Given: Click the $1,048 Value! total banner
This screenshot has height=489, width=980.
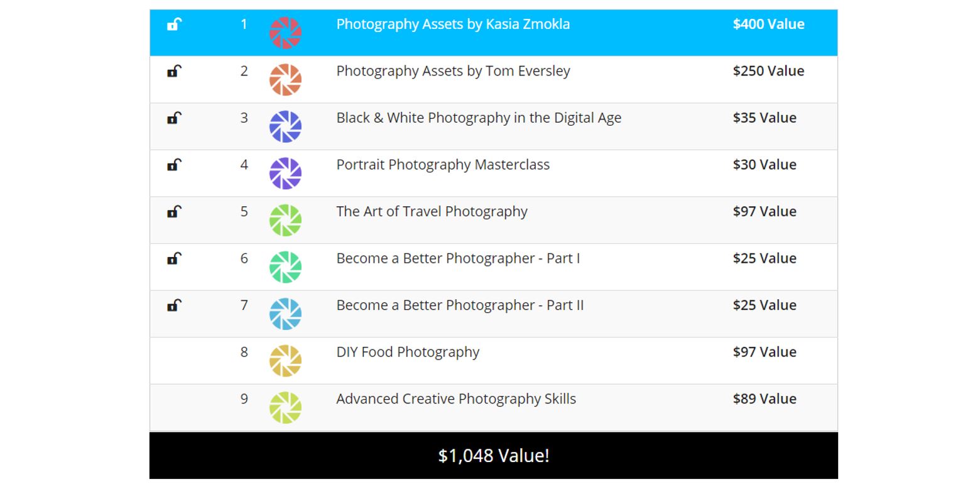Looking at the screenshot, I should 494,456.
